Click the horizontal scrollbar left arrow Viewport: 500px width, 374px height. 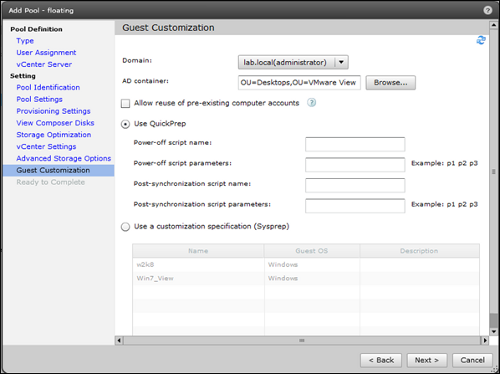[x=119, y=340]
